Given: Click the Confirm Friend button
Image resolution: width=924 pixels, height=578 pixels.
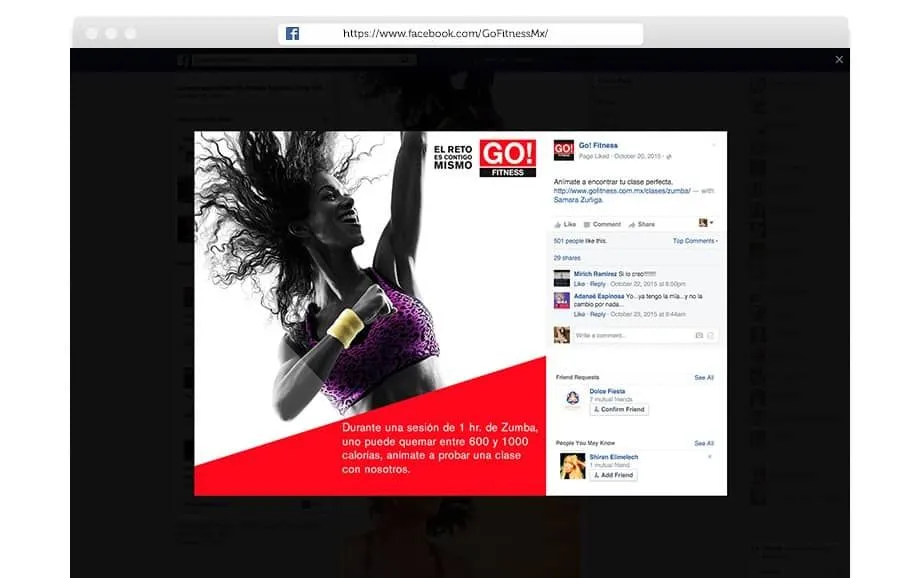Looking at the screenshot, I should (619, 409).
